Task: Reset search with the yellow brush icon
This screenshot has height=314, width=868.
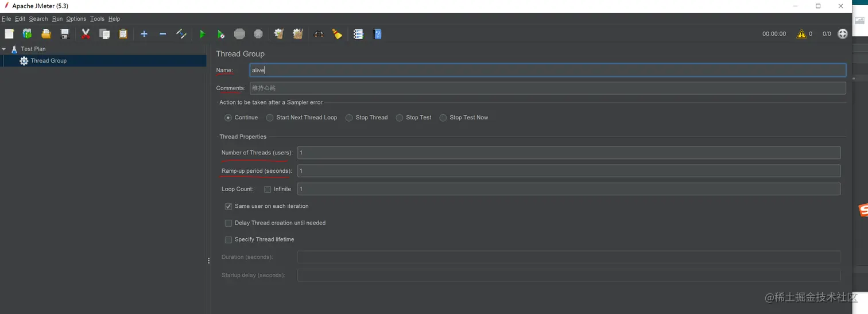Action: (x=337, y=34)
